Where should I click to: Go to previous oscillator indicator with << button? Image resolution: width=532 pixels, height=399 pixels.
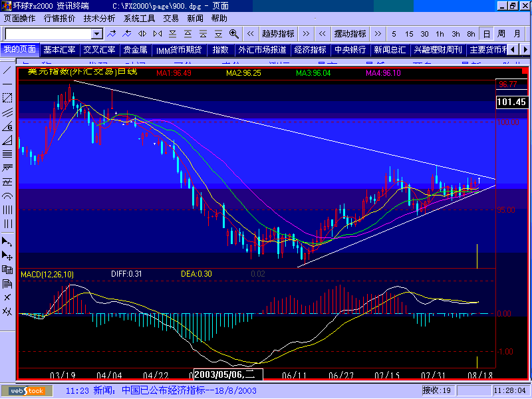[323, 34]
